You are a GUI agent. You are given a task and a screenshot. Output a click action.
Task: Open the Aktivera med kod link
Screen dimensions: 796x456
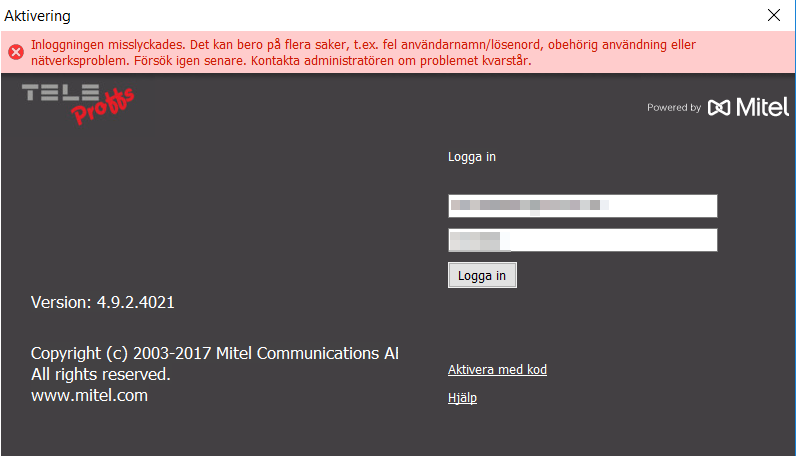(x=497, y=370)
